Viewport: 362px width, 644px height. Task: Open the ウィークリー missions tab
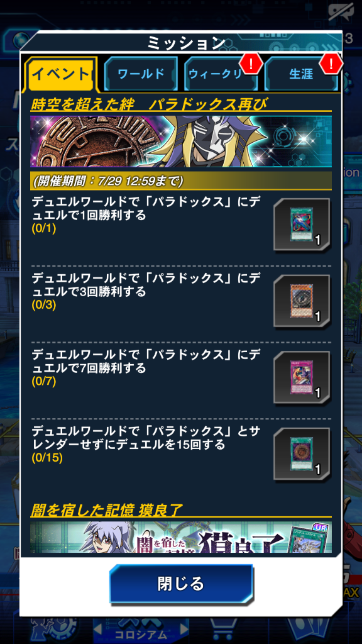pyautogui.click(x=221, y=74)
